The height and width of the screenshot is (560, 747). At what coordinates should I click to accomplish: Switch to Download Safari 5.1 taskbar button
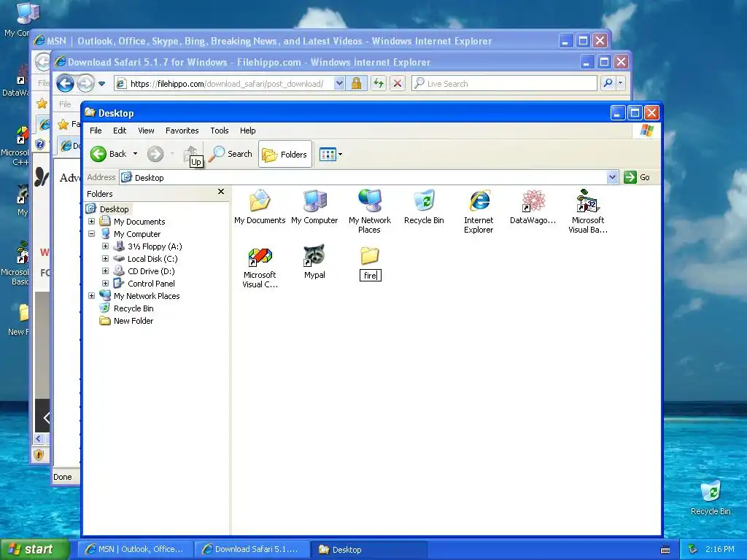click(x=252, y=550)
